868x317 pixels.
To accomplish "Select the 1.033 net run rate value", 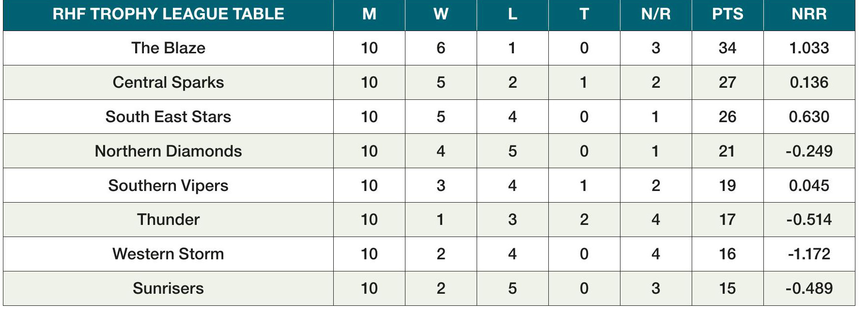I will coord(809,48).
